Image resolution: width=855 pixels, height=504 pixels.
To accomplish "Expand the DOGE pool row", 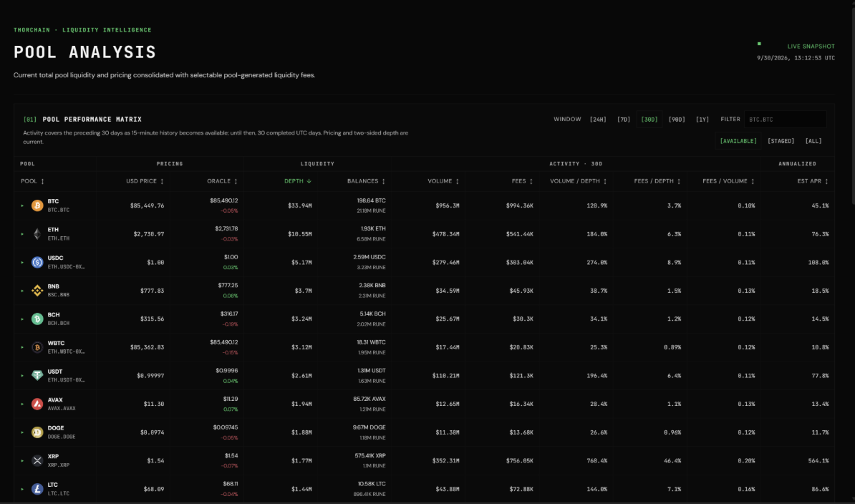I will click(x=22, y=432).
